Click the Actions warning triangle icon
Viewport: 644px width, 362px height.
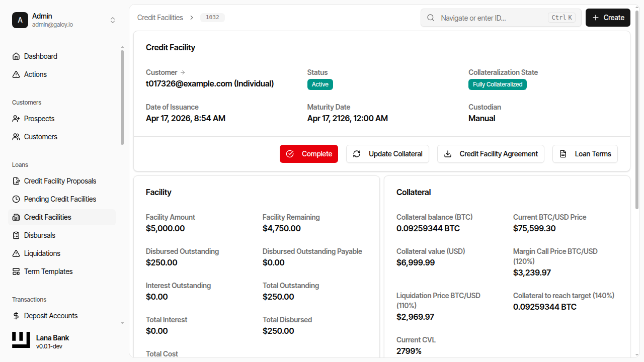coord(16,74)
